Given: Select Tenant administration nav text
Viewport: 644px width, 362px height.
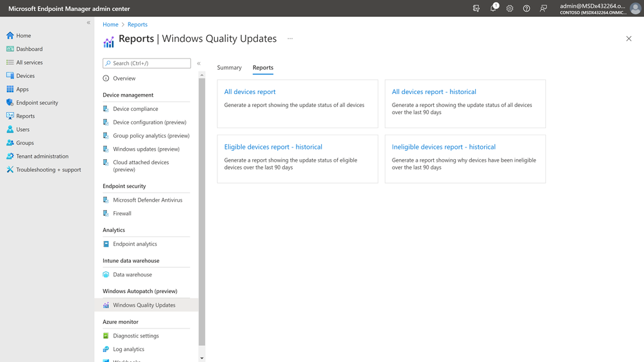Looking at the screenshot, I should pos(43,157).
